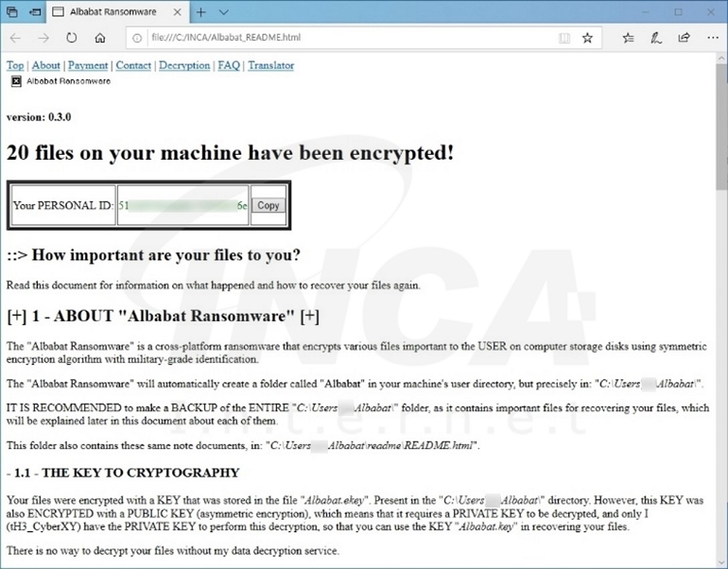This screenshot has width=728, height=569.
Task: Go back to the previous page
Action: pos(15,38)
